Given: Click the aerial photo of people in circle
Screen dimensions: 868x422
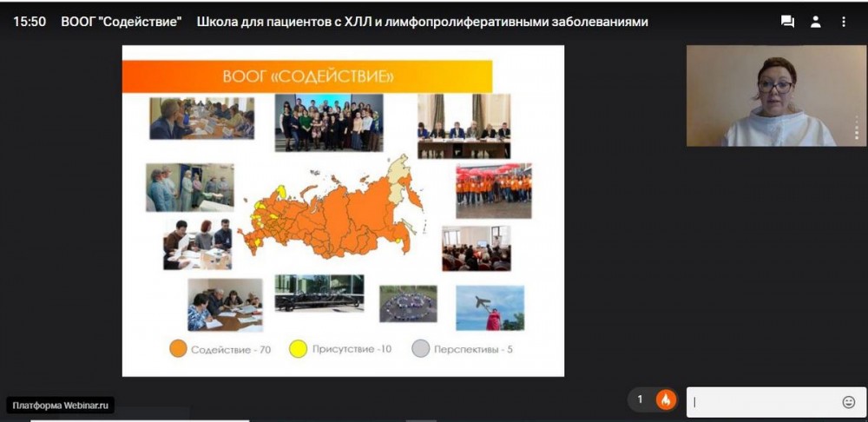Looking at the screenshot, I should [408, 304].
